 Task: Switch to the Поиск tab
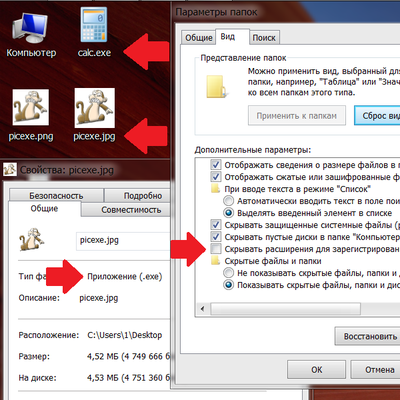tap(264, 38)
